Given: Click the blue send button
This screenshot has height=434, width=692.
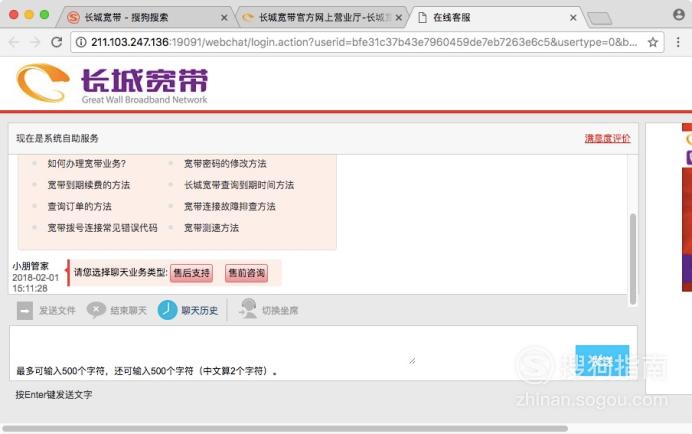Looking at the screenshot, I should pos(602,360).
